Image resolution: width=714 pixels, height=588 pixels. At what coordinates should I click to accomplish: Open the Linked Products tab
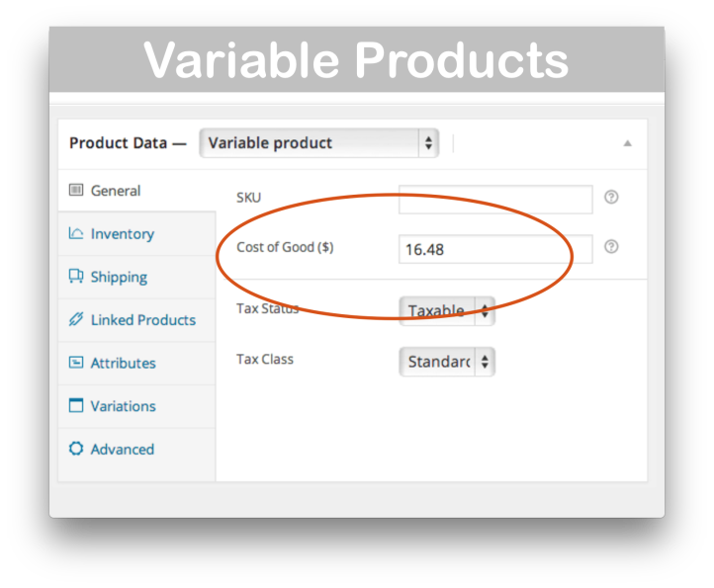[142, 320]
